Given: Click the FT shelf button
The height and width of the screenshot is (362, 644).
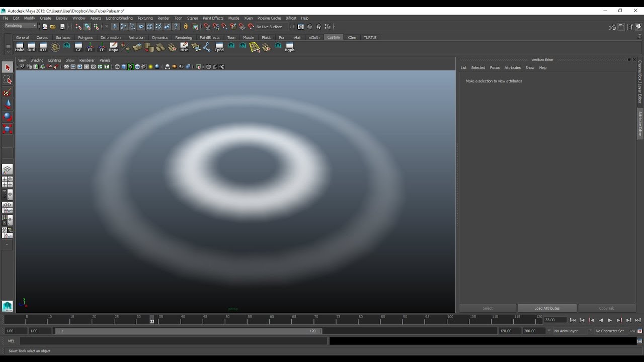Looking at the screenshot, I should point(90,47).
